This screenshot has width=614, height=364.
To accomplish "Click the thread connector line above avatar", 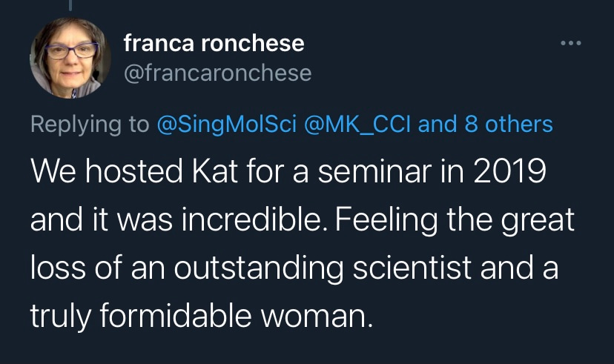I will [72, 4].
